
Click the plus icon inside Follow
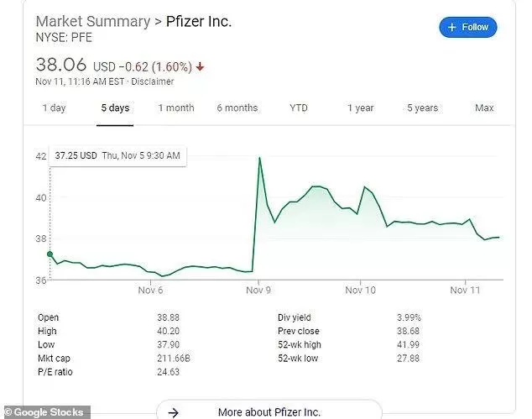click(452, 27)
